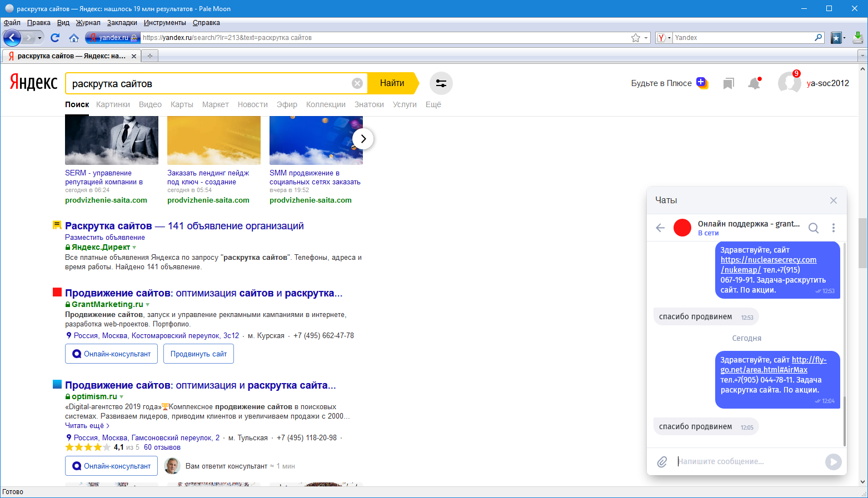Open Будьте в Плюсе link
868x498 pixels.
(661, 83)
